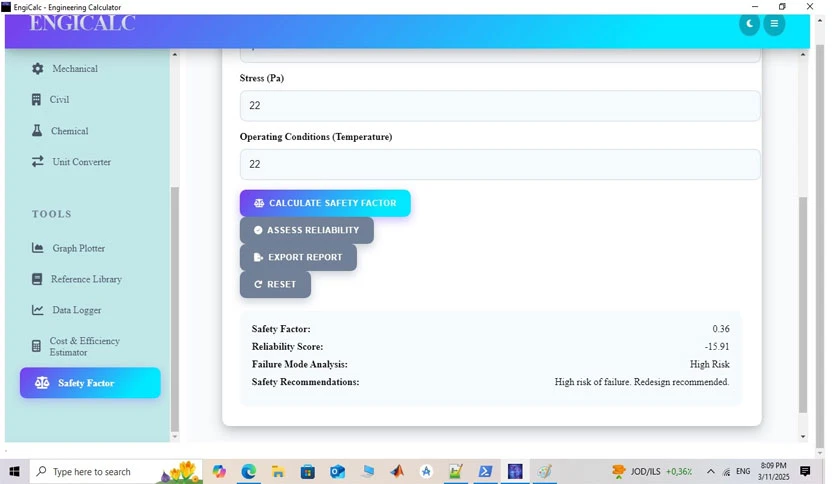
Task: Select the Civil building icon
Action: (x=36, y=100)
